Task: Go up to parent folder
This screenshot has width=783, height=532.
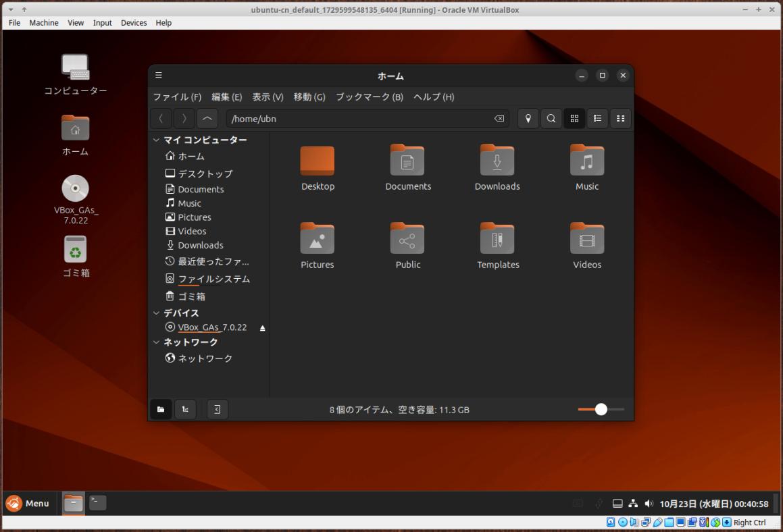Action: coord(207,119)
